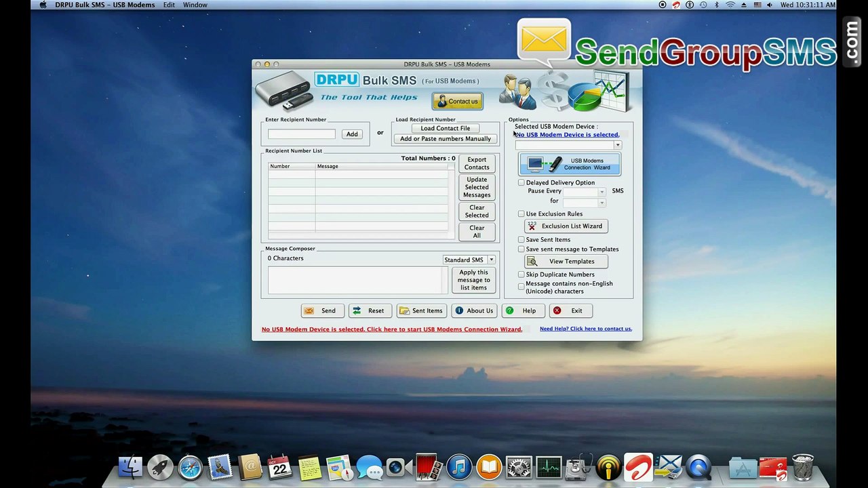Open QuickTime Player from the Dock
The image size is (868, 488).
[698, 468]
